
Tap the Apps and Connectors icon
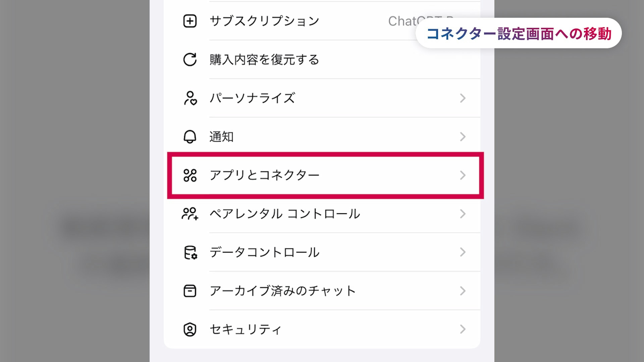(190, 175)
